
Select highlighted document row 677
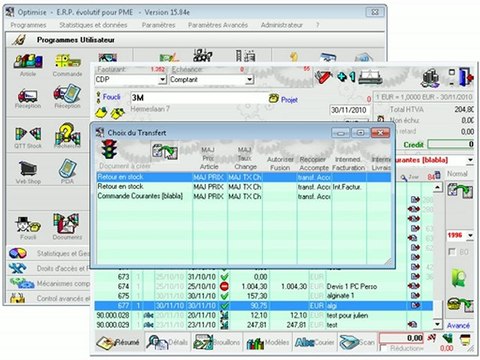pos(263,305)
